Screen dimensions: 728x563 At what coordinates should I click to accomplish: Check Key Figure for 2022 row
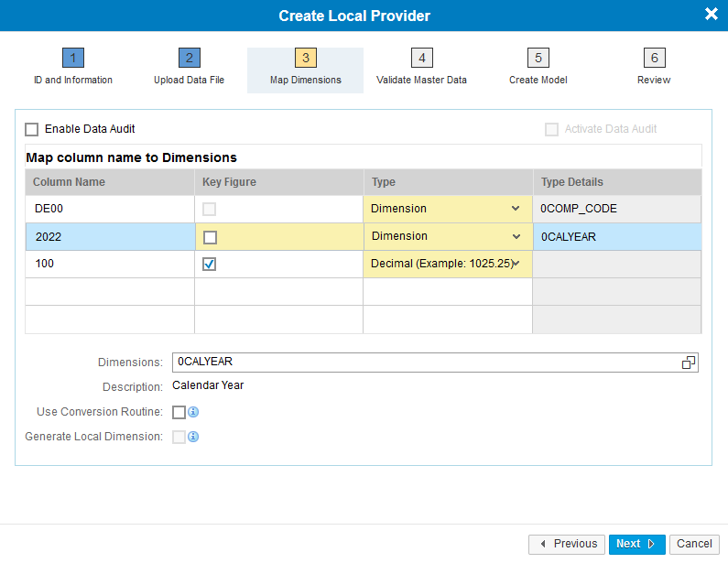coord(210,238)
